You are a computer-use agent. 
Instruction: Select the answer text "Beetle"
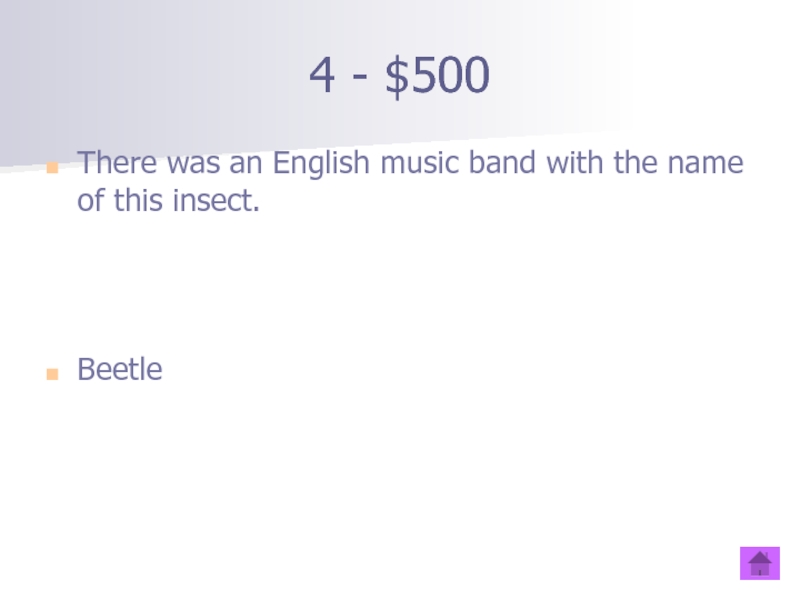point(119,370)
